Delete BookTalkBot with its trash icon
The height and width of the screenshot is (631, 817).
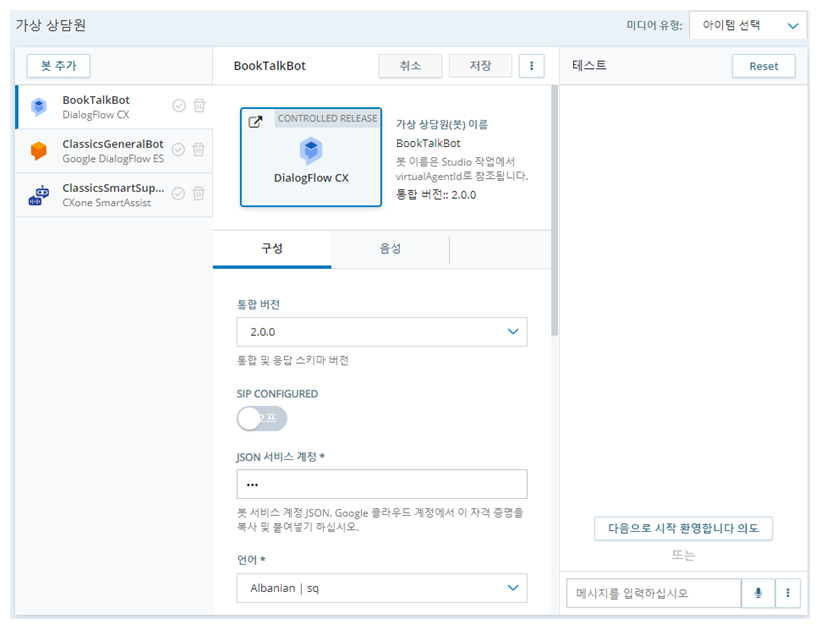point(200,106)
